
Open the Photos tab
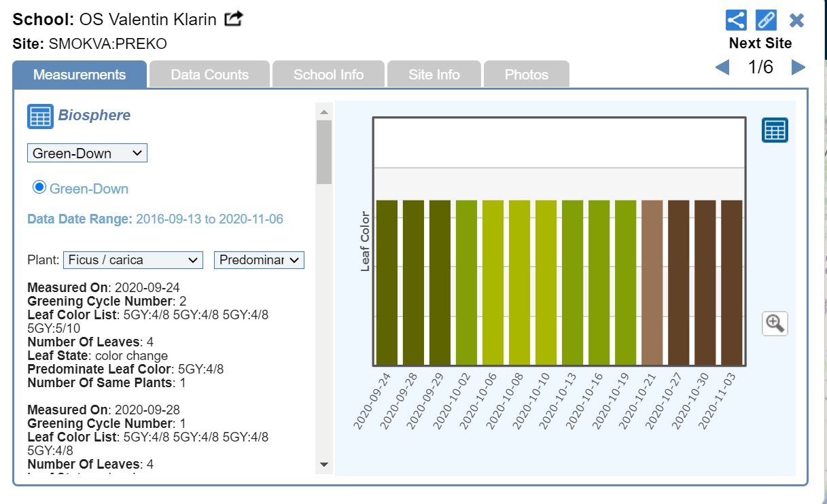tap(526, 75)
